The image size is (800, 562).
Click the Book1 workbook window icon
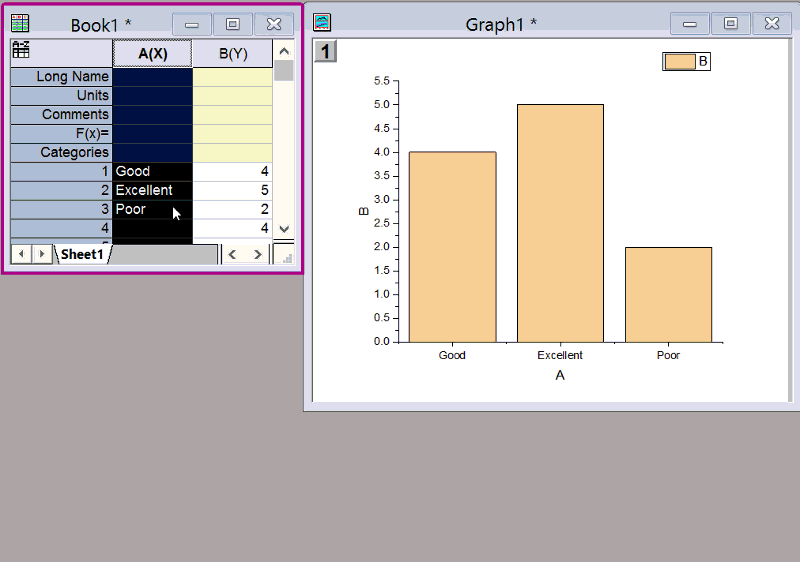pos(20,23)
